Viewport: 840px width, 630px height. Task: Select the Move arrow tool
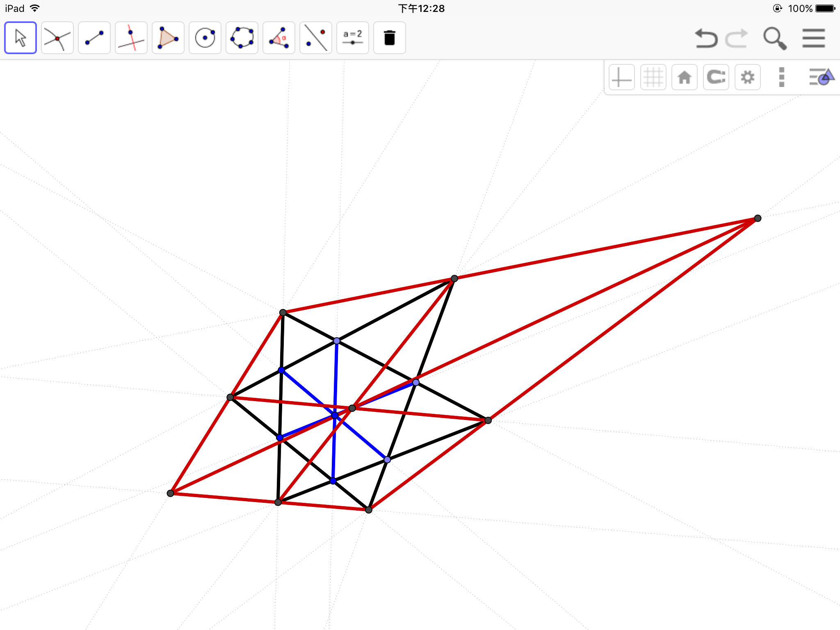click(21, 38)
